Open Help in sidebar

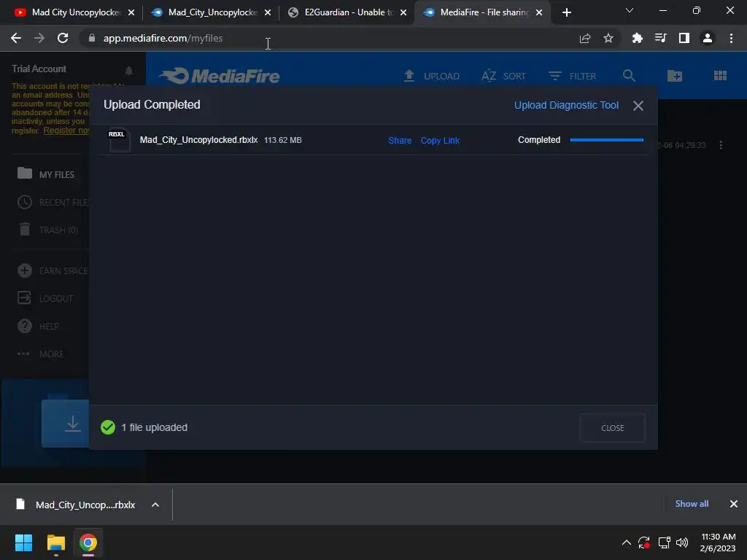[38, 326]
